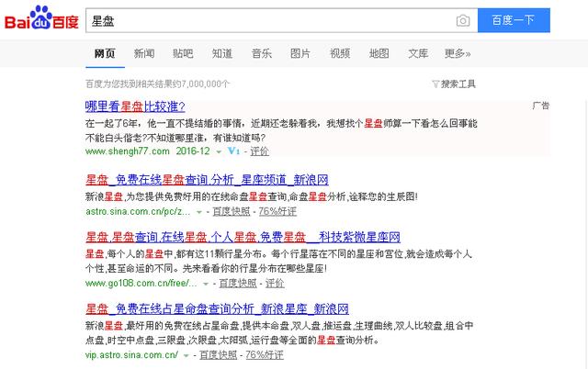Expand dropdown arrow beside astro.sina.com.cn/pc/z...
588x369 pixels.
(x=199, y=212)
